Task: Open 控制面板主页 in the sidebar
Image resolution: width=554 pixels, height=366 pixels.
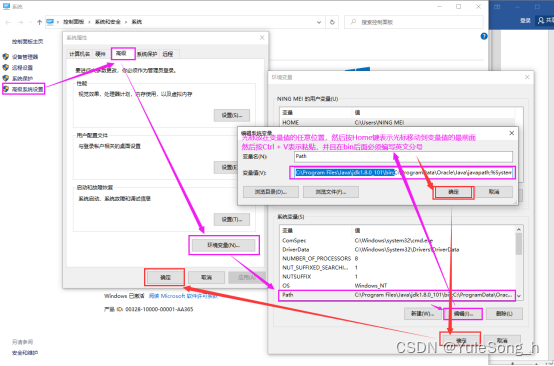Action: pos(27,42)
